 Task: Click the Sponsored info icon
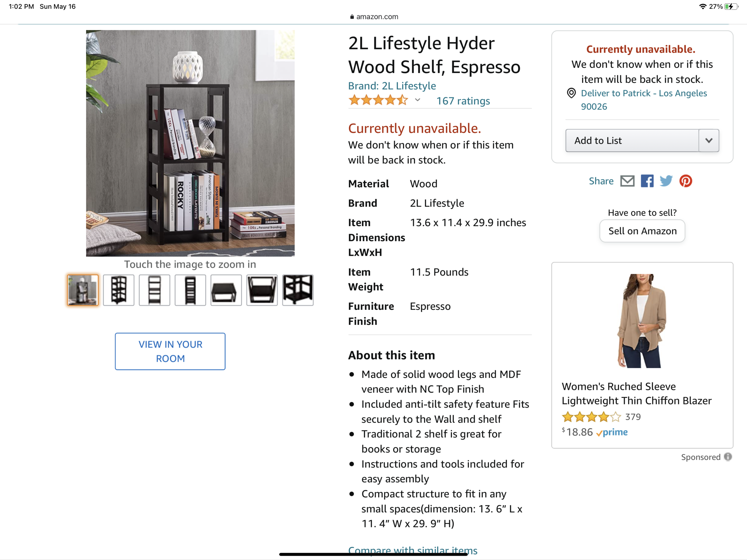point(728,457)
